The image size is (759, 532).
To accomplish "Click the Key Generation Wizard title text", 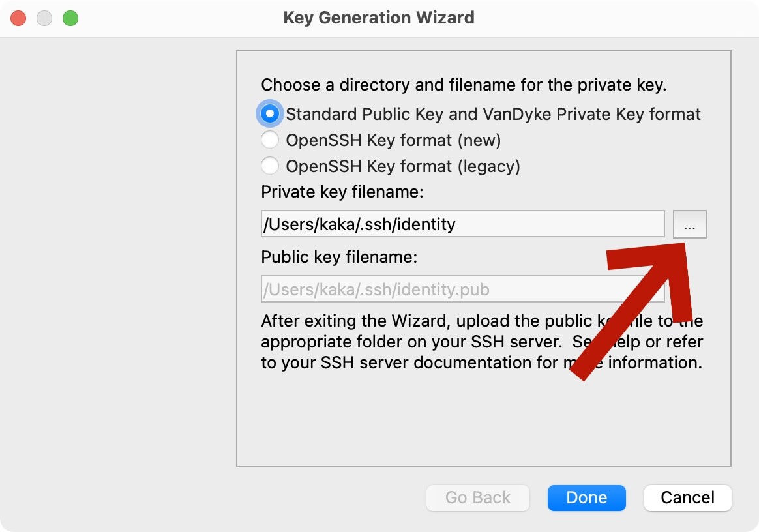I will coord(379,18).
